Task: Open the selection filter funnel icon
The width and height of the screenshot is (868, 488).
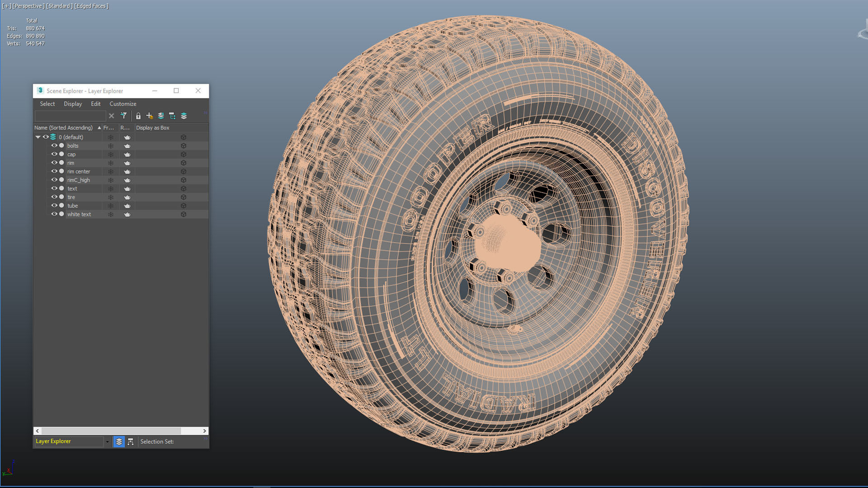Action: (x=123, y=116)
